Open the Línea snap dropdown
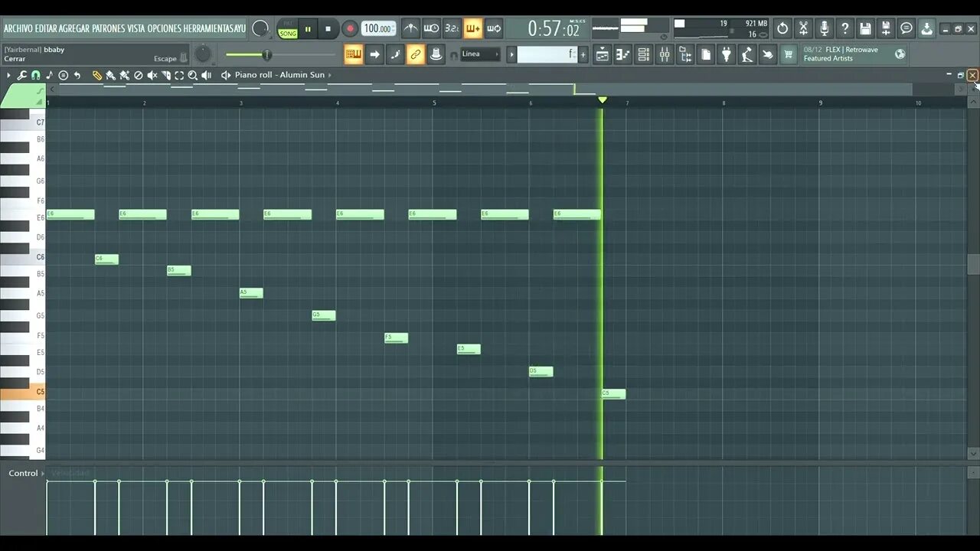The width and height of the screenshot is (980, 551). [x=480, y=54]
